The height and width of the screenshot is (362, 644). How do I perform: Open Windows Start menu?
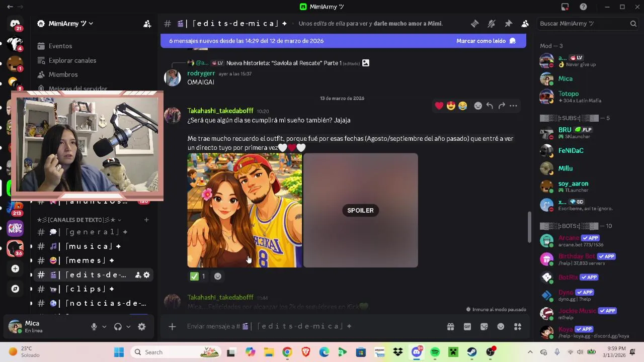[x=119, y=352]
